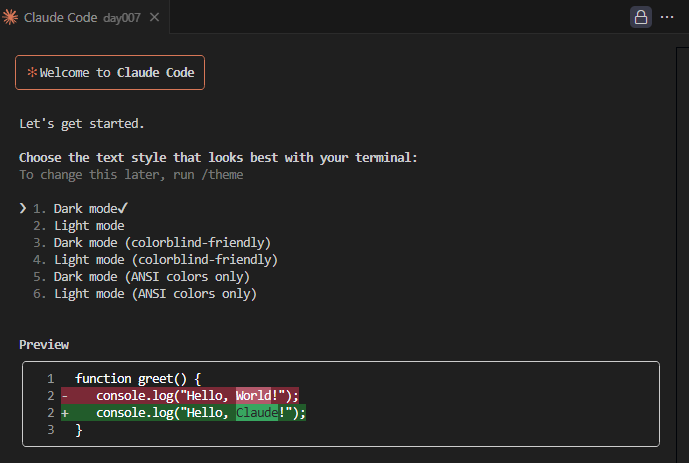
Task: Click the 'function greet() {' preview line
Action: click(138, 379)
